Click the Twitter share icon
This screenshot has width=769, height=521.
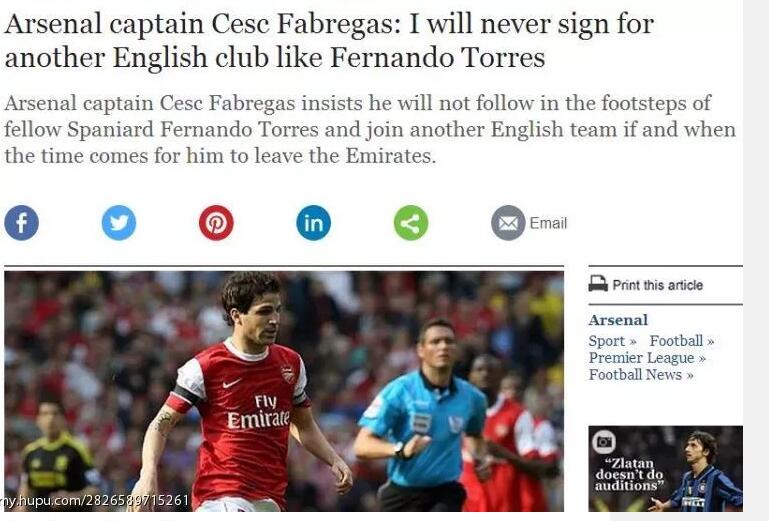tap(119, 223)
